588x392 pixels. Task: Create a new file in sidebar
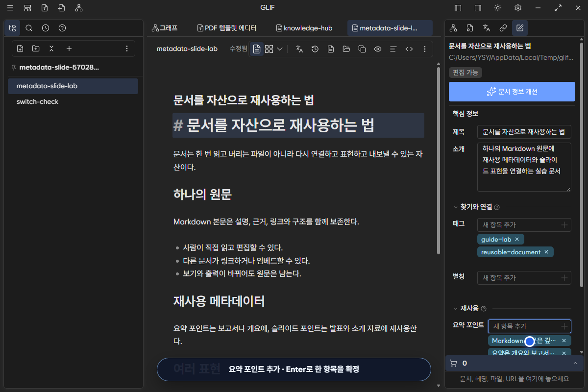(20, 49)
